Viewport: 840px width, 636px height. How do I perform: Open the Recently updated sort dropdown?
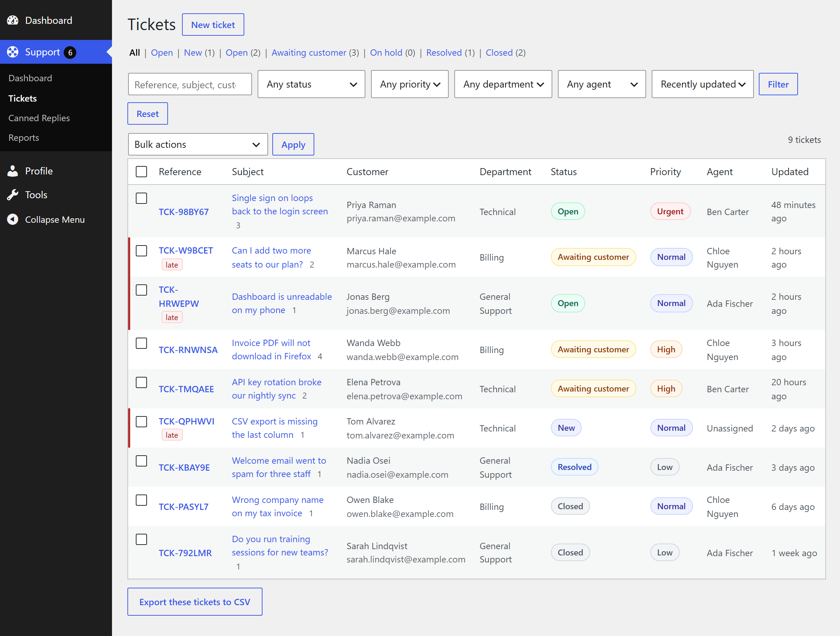click(x=702, y=84)
